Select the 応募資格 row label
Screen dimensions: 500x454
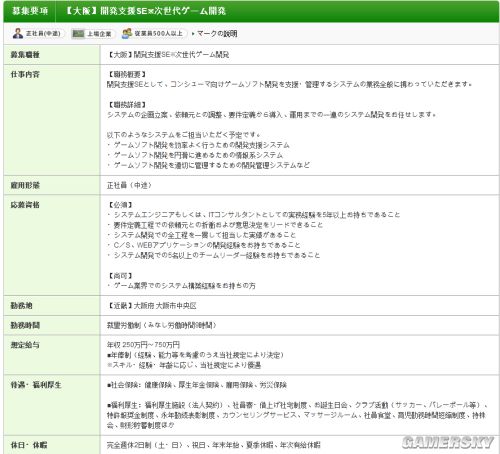(25, 205)
